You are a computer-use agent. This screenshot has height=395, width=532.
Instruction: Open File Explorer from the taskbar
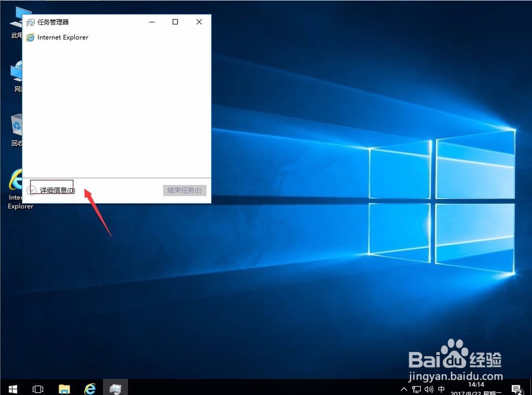click(64, 388)
